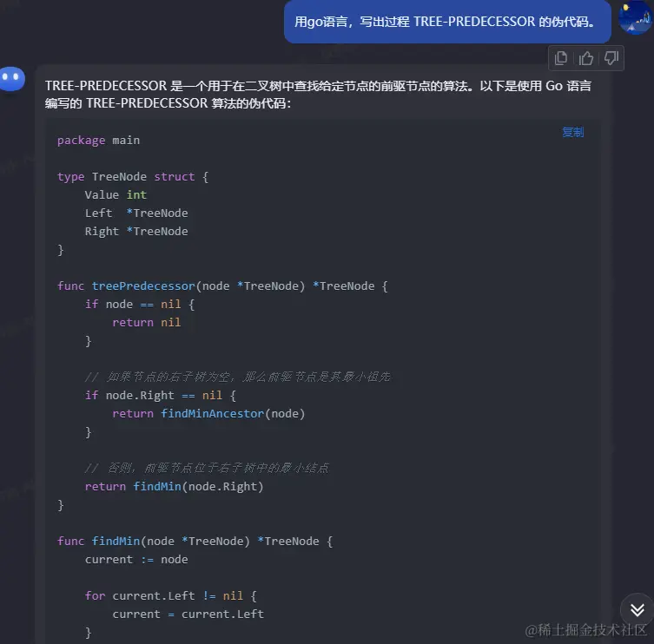Click 'return findMinAncestor(node)' line

tap(208, 413)
